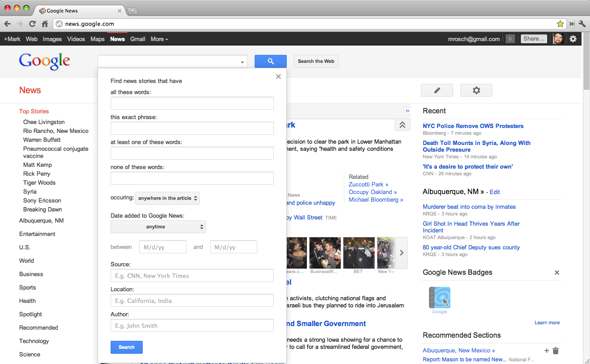Open Maps from Google bar
Image resolution: width=590 pixels, height=364 pixels.
coord(97,39)
